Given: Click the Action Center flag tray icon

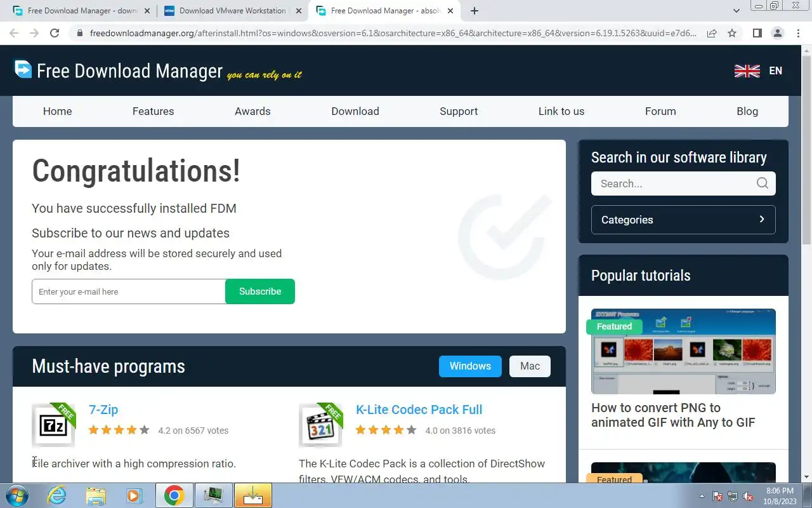Looking at the screenshot, I should point(717,496).
